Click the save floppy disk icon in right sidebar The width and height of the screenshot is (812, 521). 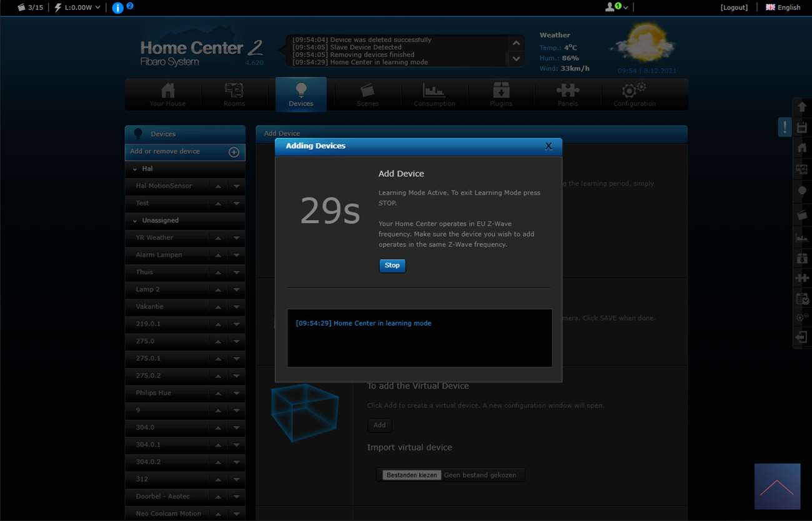coord(802,127)
